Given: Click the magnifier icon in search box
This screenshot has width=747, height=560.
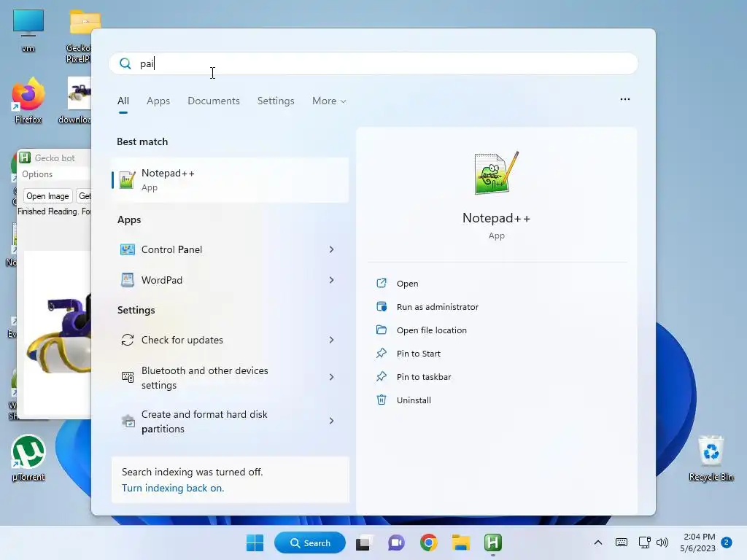Looking at the screenshot, I should coord(125,63).
